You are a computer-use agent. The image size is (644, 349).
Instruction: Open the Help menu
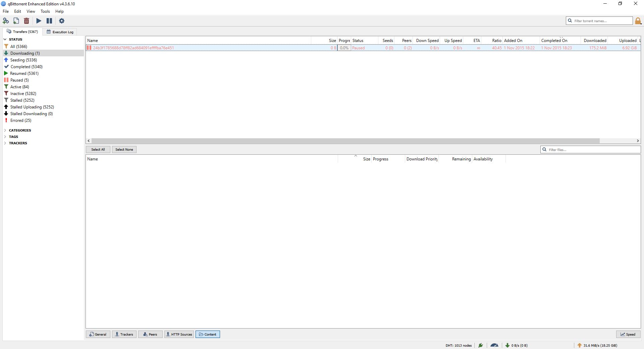click(59, 11)
